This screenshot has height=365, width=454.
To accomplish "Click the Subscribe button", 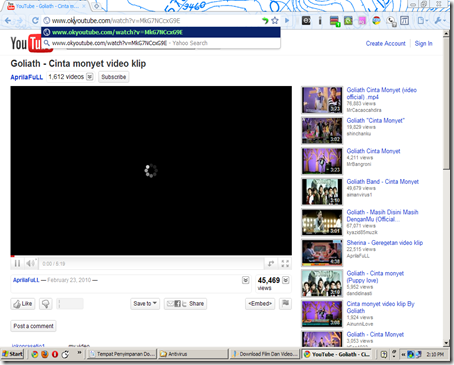I will 114,77.
